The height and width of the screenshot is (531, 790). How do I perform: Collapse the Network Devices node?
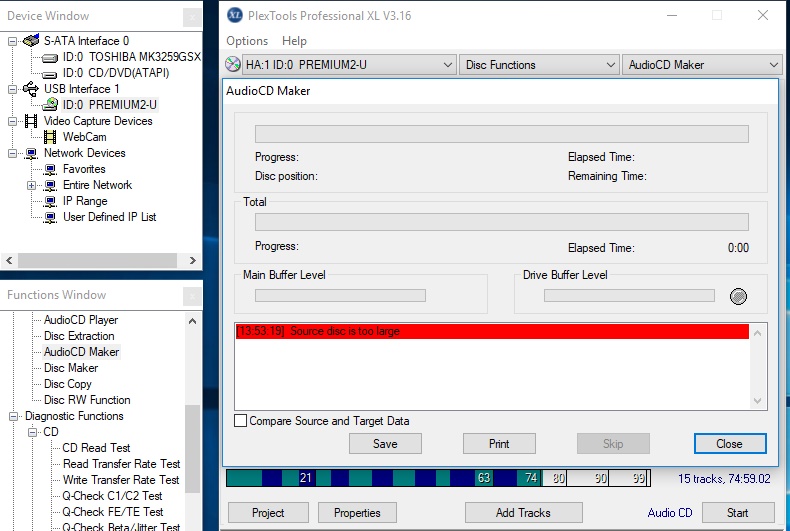click(12, 153)
